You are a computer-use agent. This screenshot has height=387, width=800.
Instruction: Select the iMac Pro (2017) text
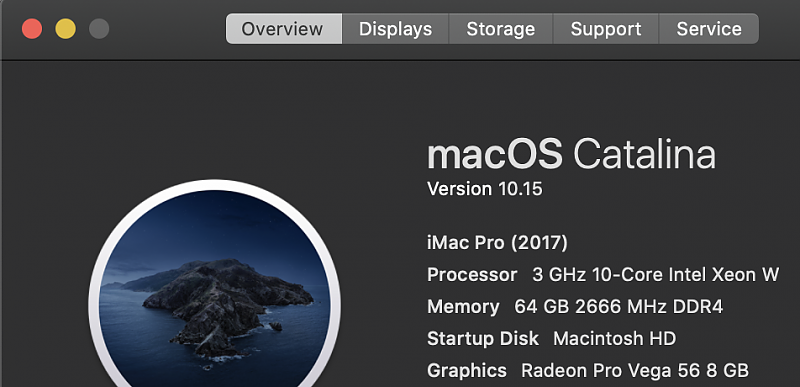pos(497,243)
